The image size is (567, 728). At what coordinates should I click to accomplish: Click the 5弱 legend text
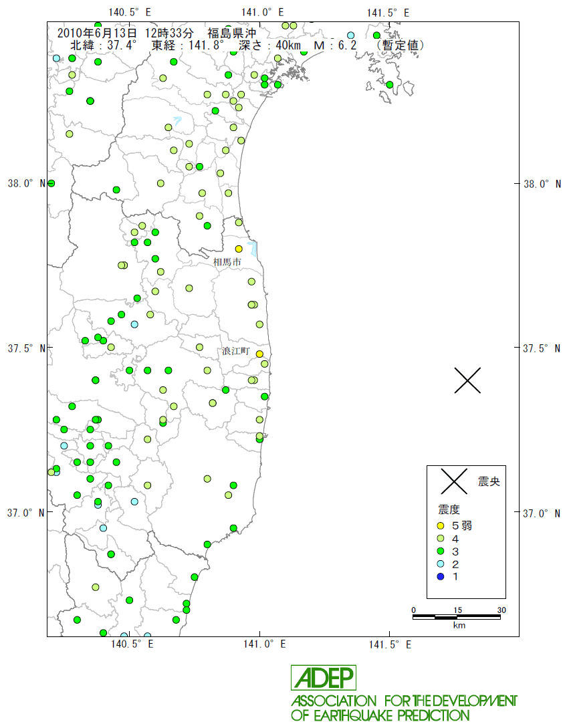point(462,525)
